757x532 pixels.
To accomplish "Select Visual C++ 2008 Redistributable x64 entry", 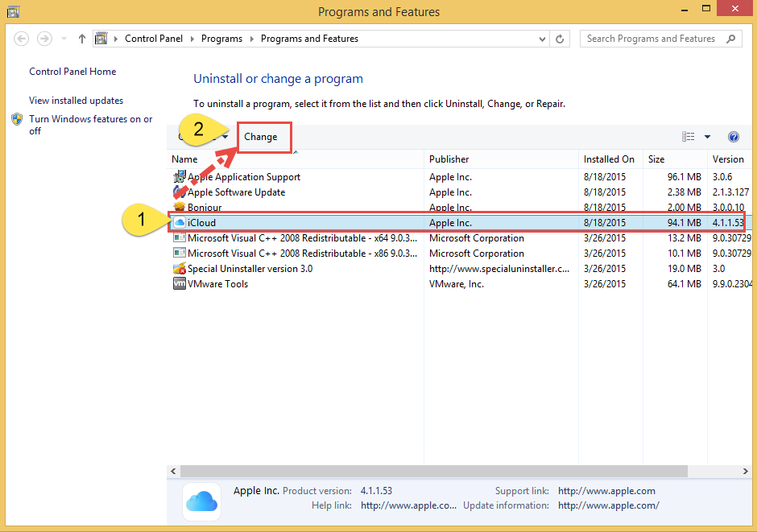I will [302, 238].
